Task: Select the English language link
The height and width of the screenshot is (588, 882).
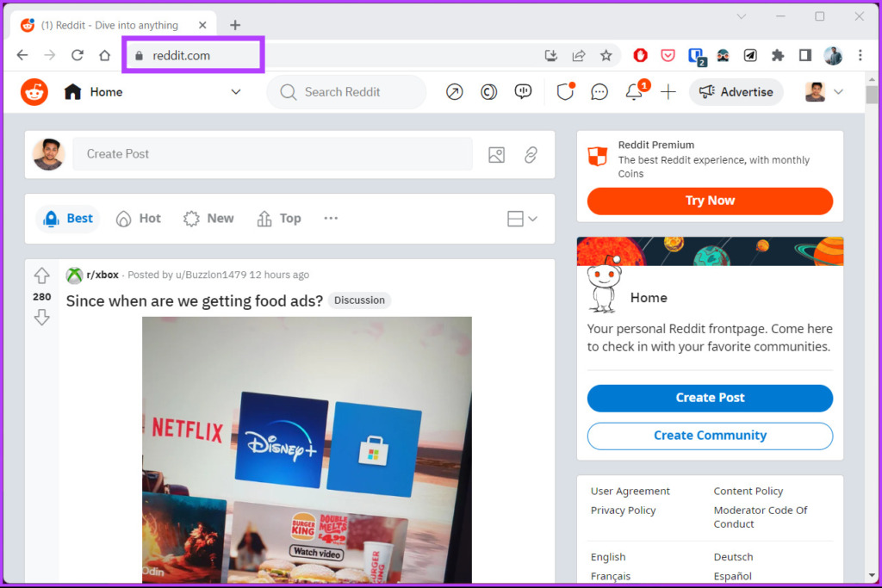Action: point(608,557)
